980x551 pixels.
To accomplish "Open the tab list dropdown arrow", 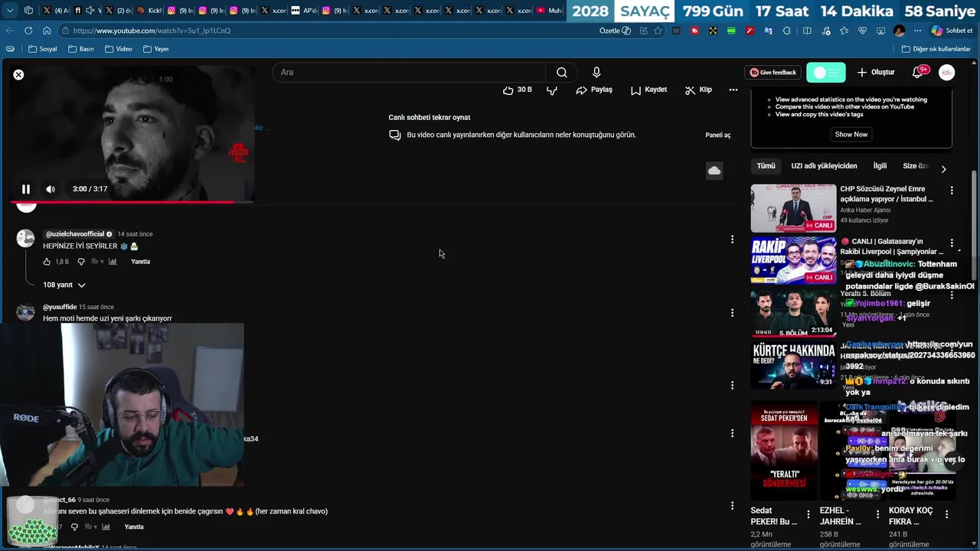I will pos(10,11).
